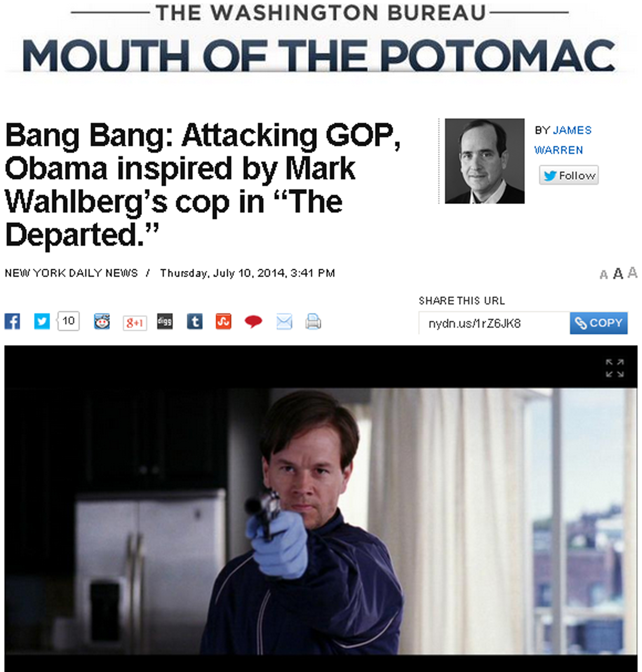
Task: Share via StumbleUpon icon
Action: pyautogui.click(x=223, y=322)
